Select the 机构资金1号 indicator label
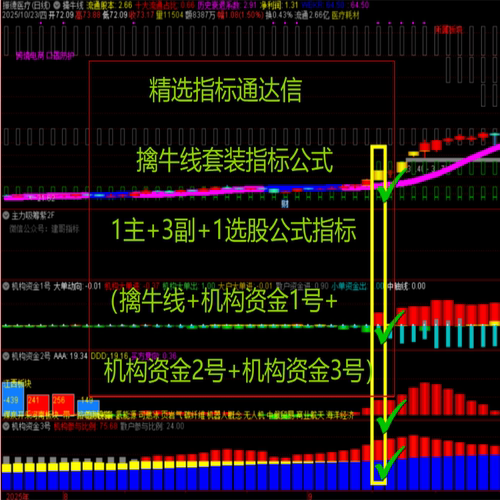 pyautogui.click(x=31, y=286)
